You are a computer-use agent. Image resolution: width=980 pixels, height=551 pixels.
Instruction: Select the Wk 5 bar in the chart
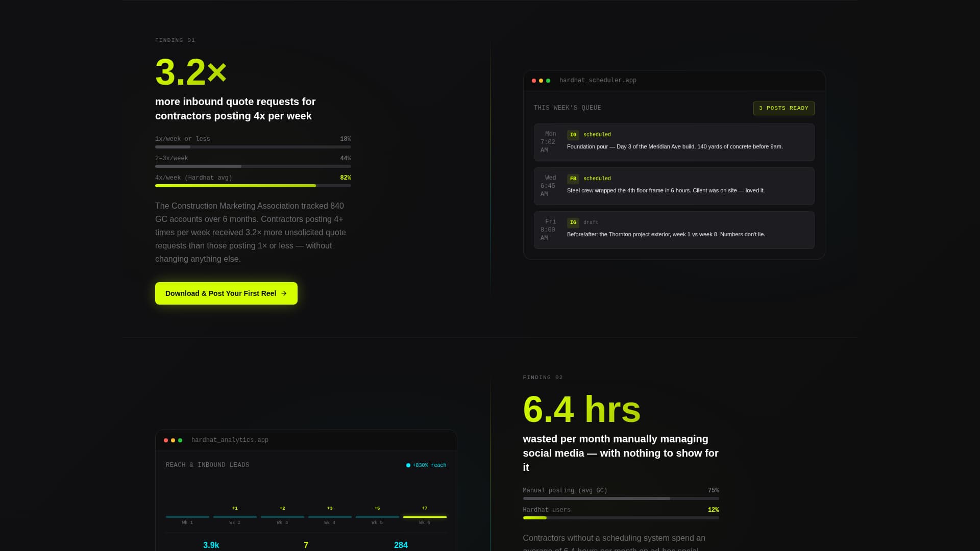(x=377, y=517)
